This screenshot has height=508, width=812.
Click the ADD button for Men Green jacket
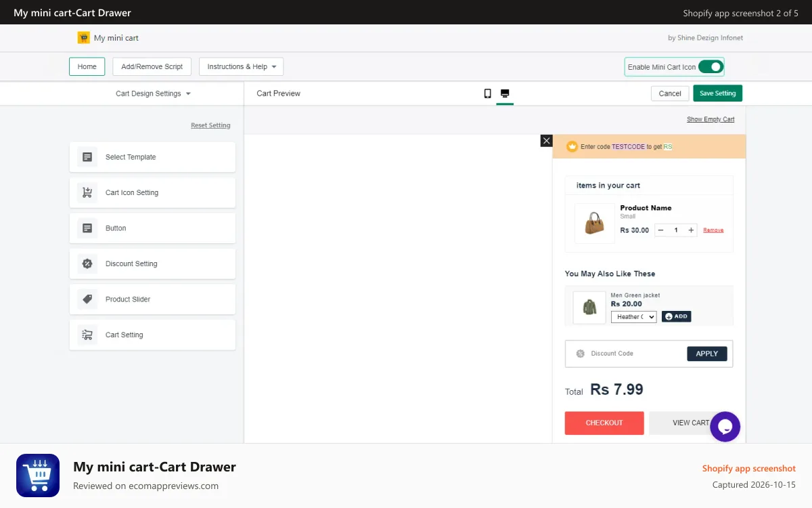(676, 316)
